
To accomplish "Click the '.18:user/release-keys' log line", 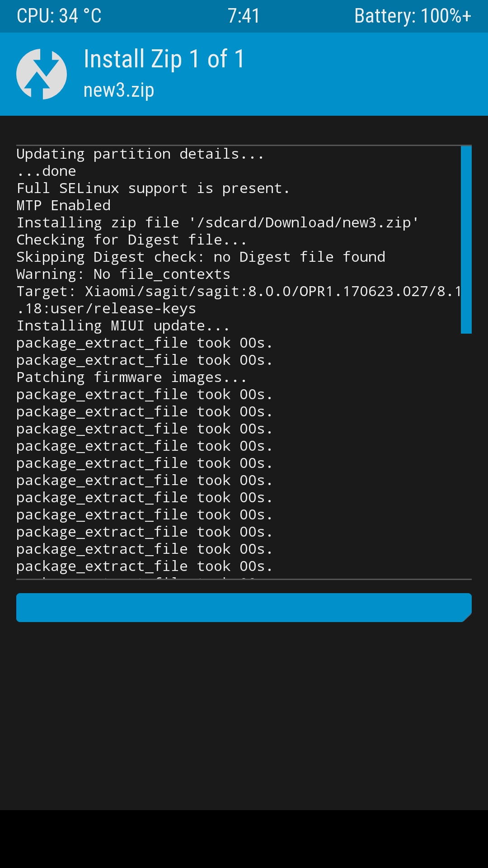I will pyautogui.click(x=106, y=309).
